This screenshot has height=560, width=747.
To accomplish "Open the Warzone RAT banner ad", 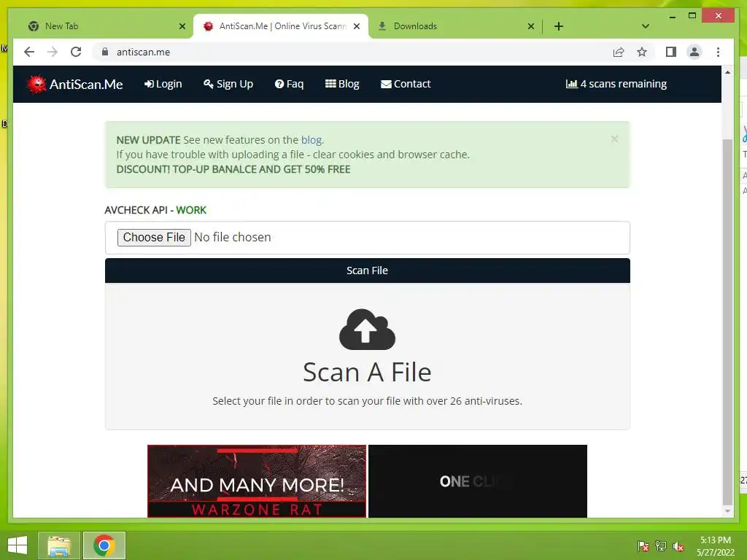I will [257, 481].
